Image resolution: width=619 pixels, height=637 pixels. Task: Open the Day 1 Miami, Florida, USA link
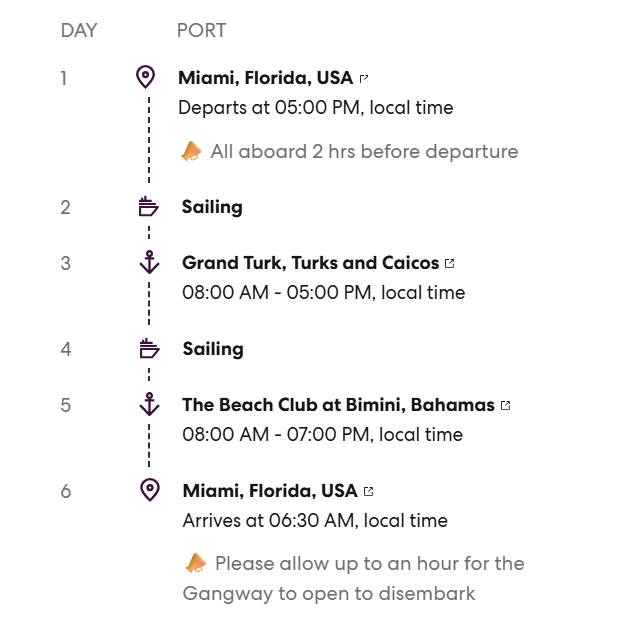pyautogui.click(x=266, y=78)
